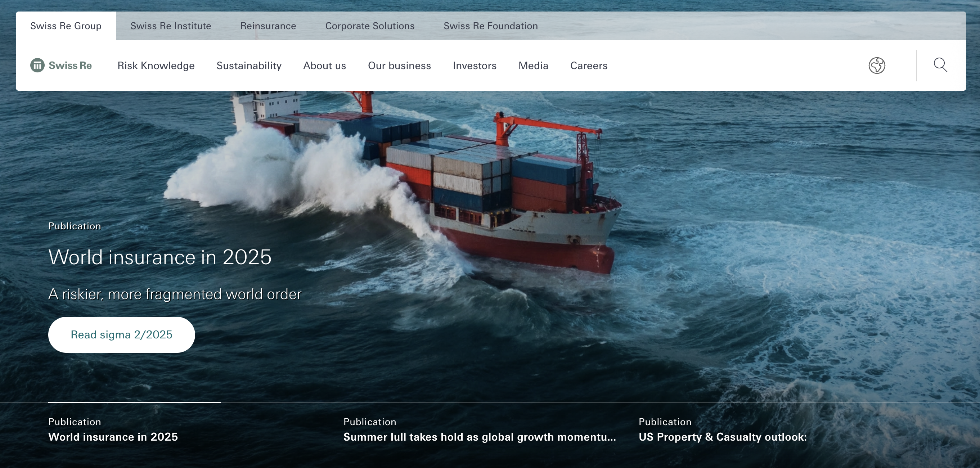Select the Reinsurance tab

coord(268,26)
